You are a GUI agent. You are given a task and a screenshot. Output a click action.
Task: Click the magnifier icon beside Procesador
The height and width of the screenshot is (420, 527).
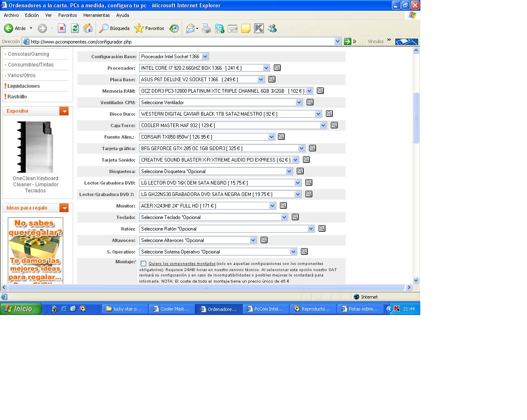277,68
